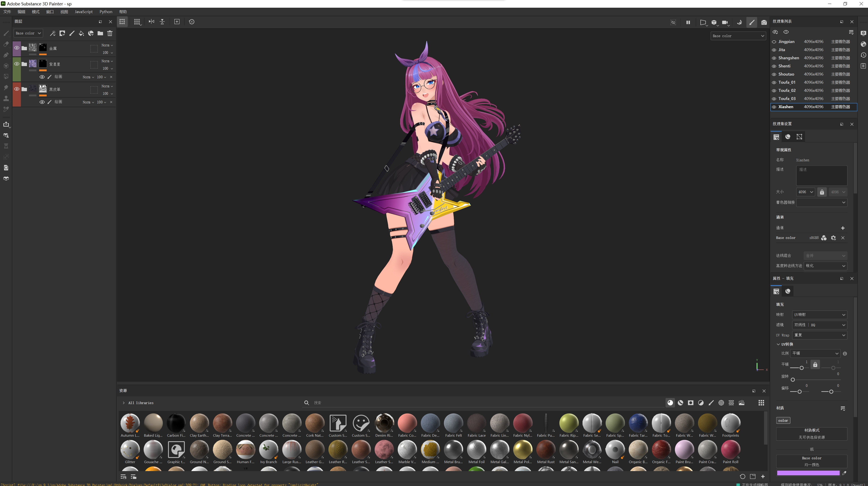Open the 视图 menu

(64, 12)
